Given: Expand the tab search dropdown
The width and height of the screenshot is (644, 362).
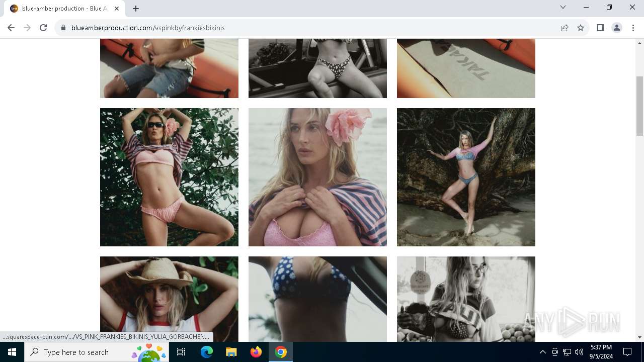Looking at the screenshot, I should pyautogui.click(x=563, y=7).
